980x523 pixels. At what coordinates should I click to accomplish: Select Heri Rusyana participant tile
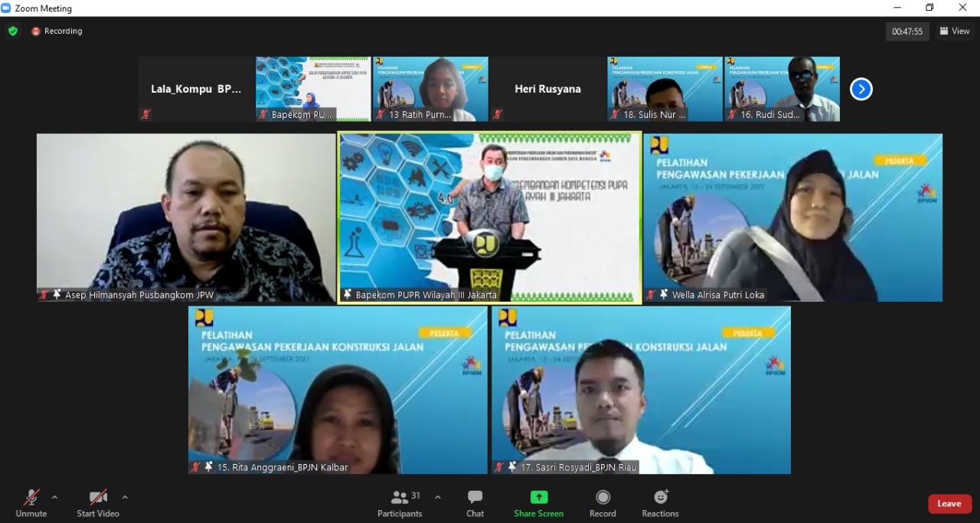pos(547,89)
